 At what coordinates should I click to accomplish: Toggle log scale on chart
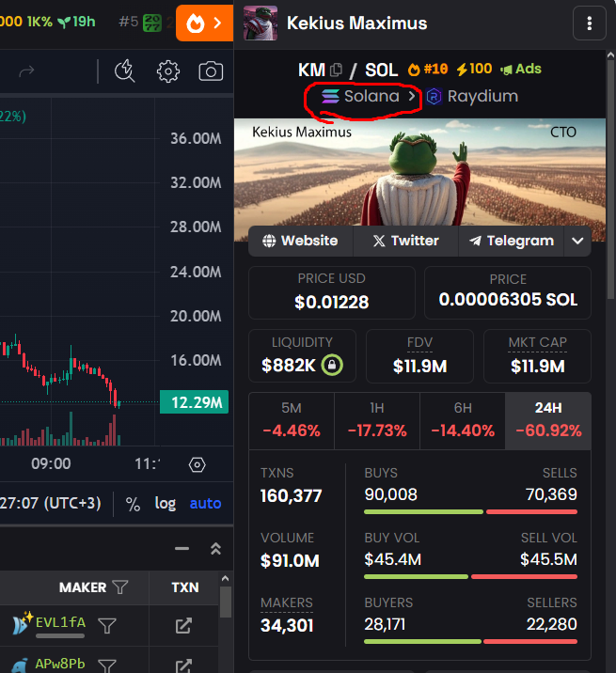[166, 504]
